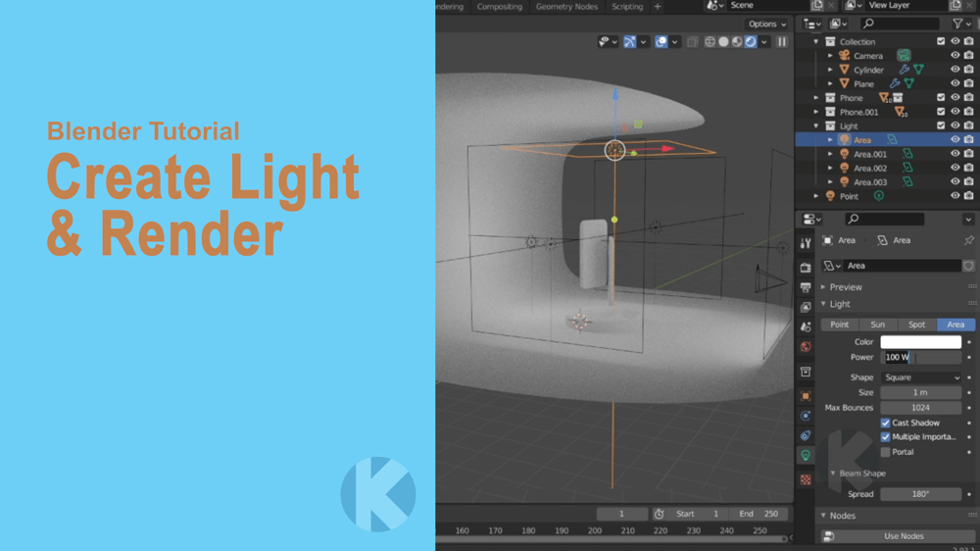Open the Texture properties tab
Viewport: 980px width, 551px height.
click(806, 479)
